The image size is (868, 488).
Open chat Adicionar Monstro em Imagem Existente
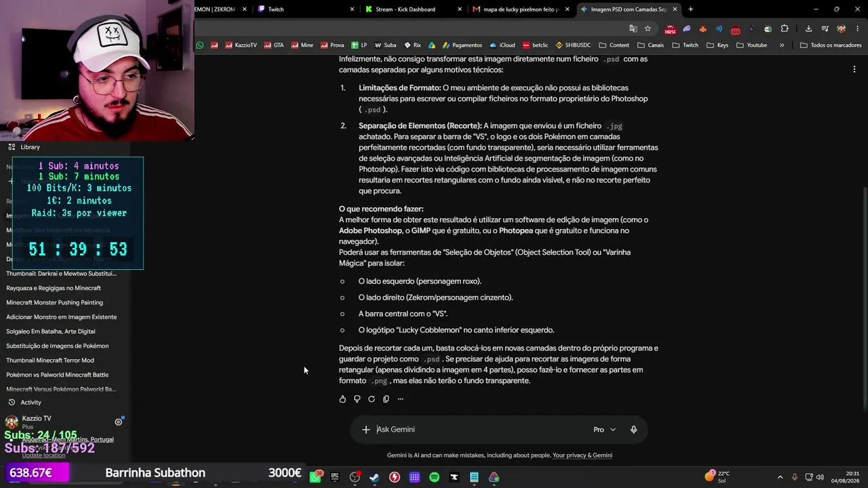click(62, 317)
